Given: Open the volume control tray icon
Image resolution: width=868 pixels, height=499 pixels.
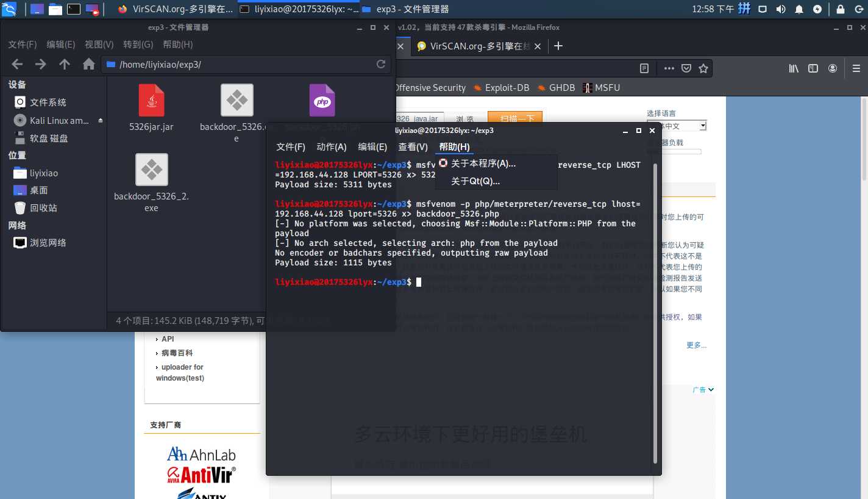Looking at the screenshot, I should tap(781, 9).
